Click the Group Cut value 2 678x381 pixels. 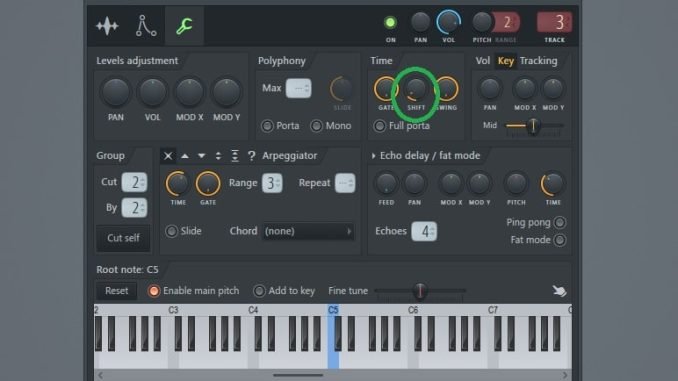point(134,182)
